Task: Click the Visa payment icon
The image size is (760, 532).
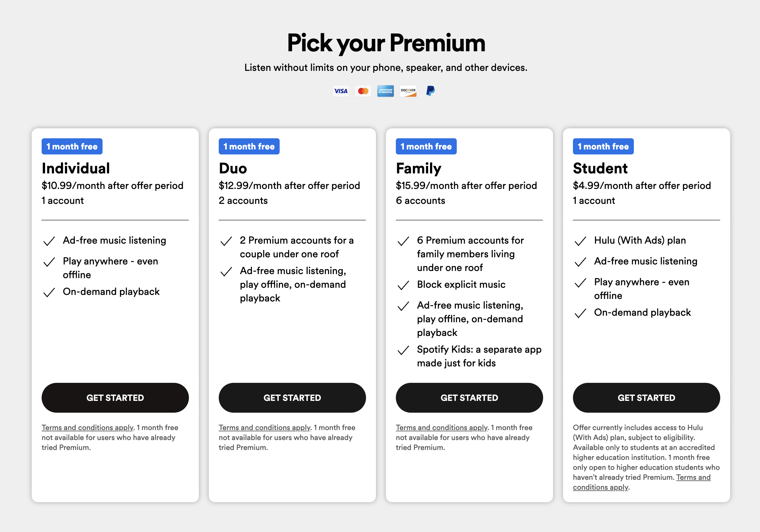Action: (x=341, y=91)
